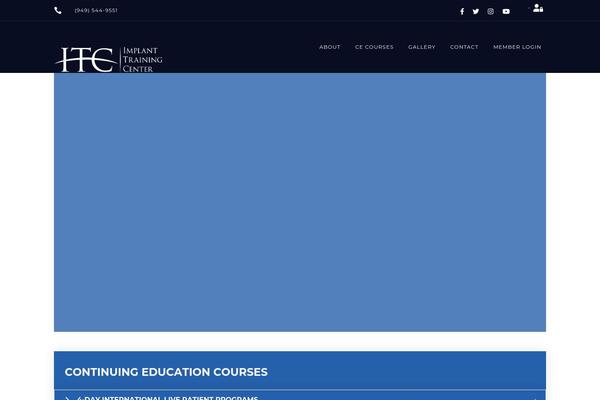
Task: Click the phone icon in top bar
Action: (58, 11)
